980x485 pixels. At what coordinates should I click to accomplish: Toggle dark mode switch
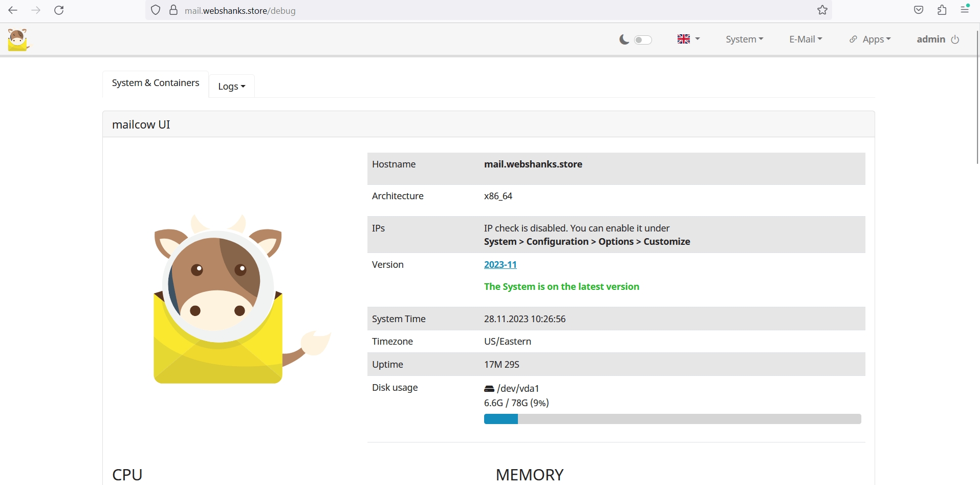(643, 40)
